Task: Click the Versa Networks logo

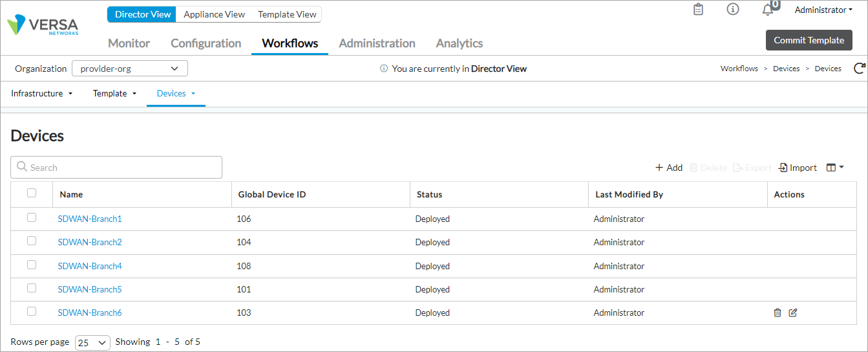Action: pyautogui.click(x=43, y=26)
